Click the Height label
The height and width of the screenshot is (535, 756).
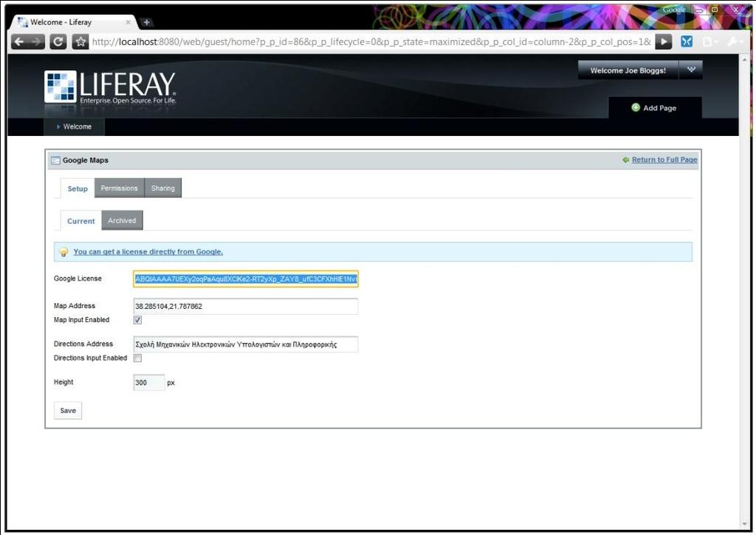tap(63, 382)
